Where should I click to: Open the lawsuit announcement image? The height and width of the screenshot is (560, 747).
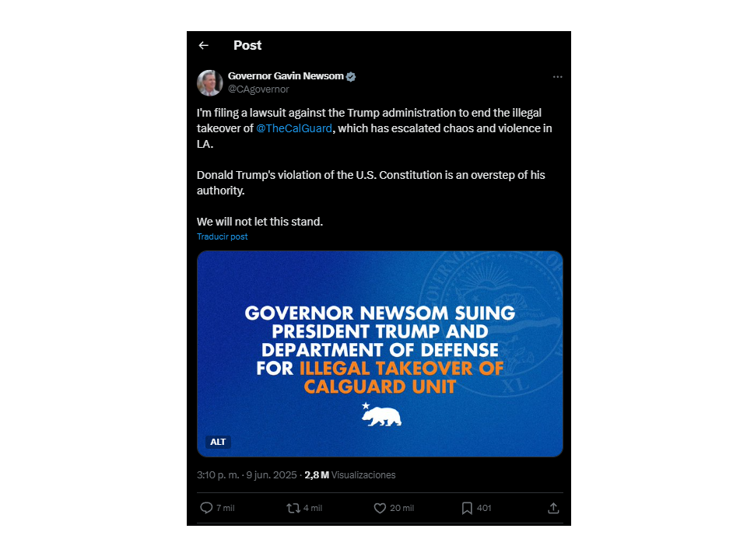point(380,354)
